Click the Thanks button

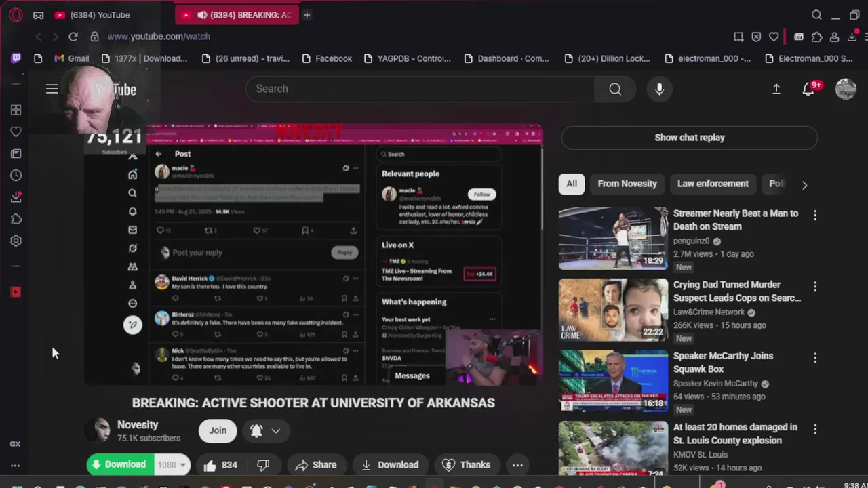point(466,465)
